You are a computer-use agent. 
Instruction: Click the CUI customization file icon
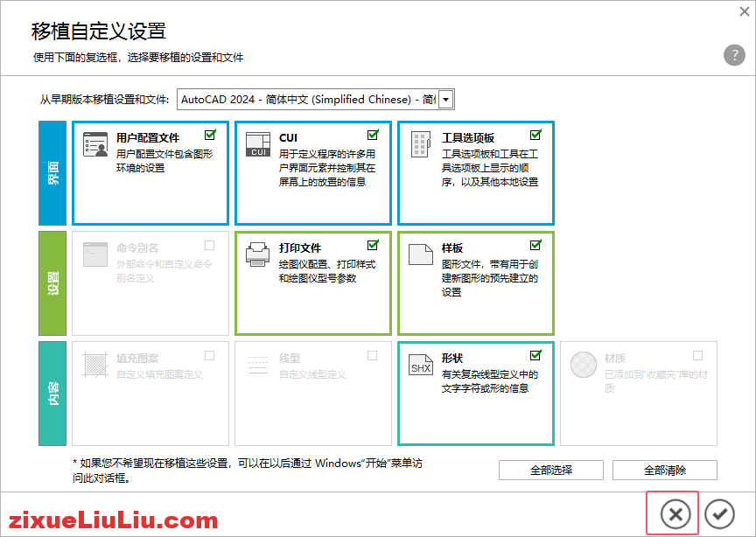(x=257, y=143)
